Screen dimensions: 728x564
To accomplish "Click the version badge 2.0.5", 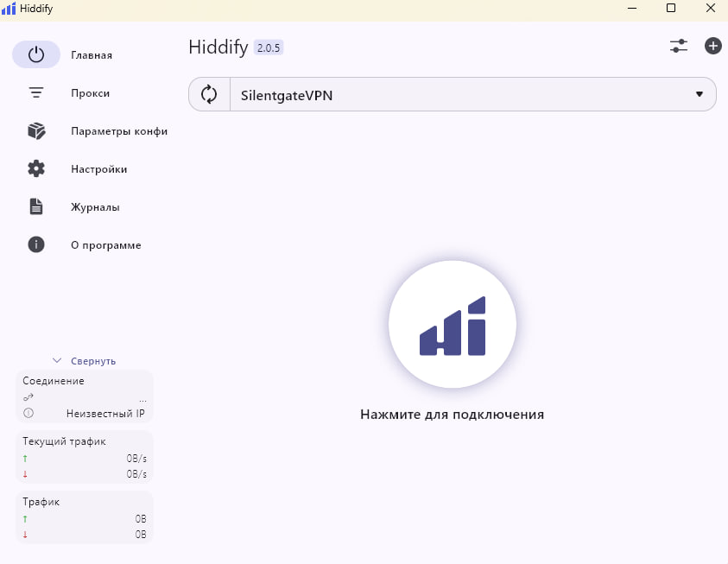I will [x=269, y=48].
